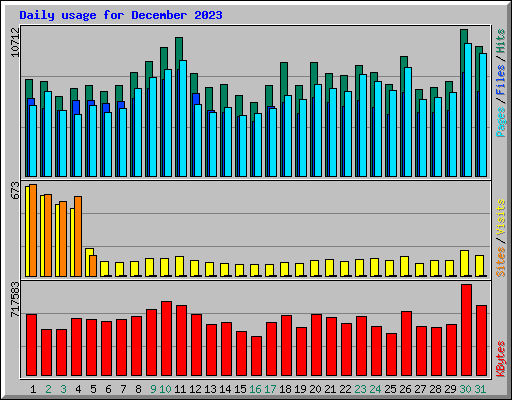Screen dimensions: 512x400
Task: Click the '673' axis maximum label
Action: click(15, 190)
